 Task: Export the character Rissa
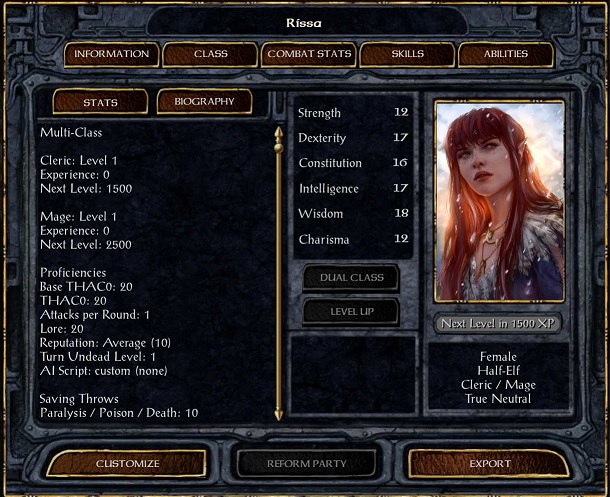tap(489, 464)
